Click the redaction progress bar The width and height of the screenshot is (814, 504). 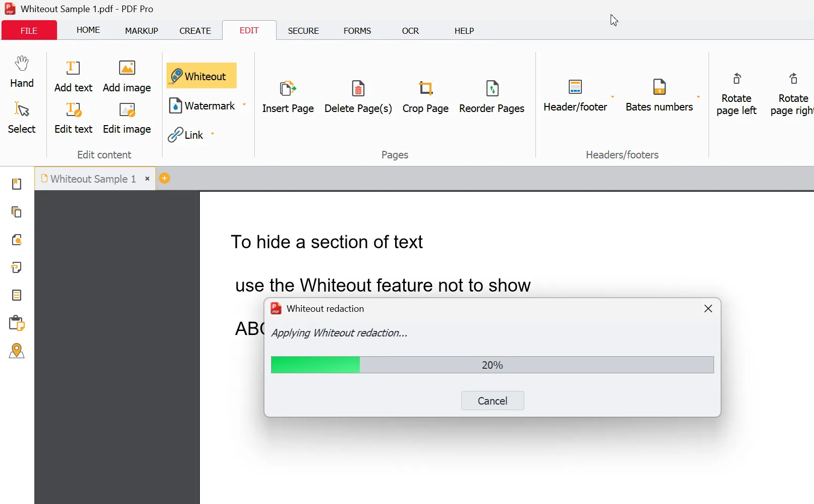[x=493, y=365]
